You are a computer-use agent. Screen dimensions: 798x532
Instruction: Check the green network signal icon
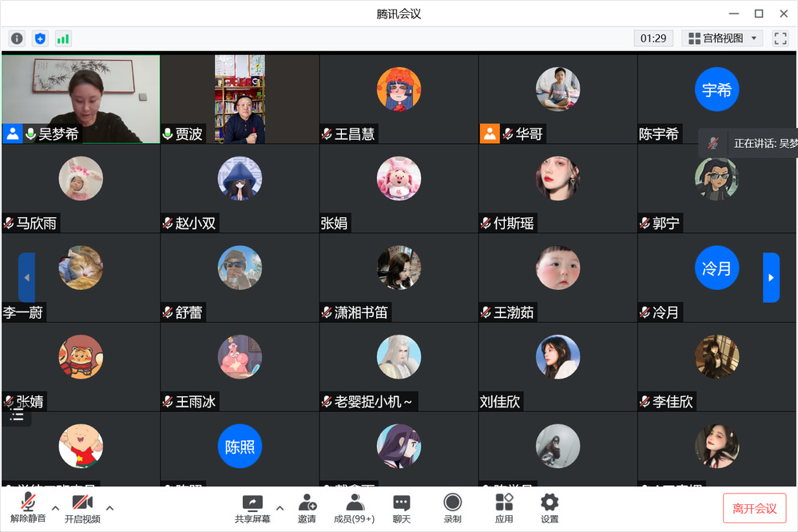(63, 38)
